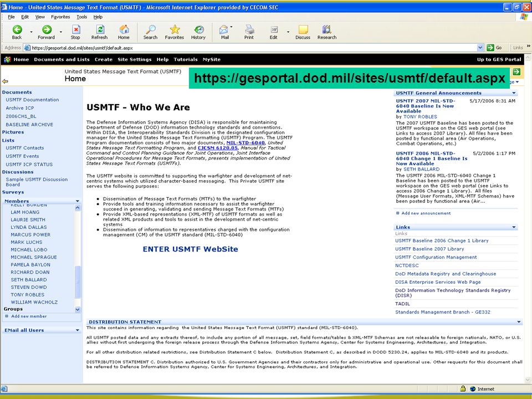Open the Distribution Statement web part menu
This screenshot has width=532, height=399.
tap(519, 322)
